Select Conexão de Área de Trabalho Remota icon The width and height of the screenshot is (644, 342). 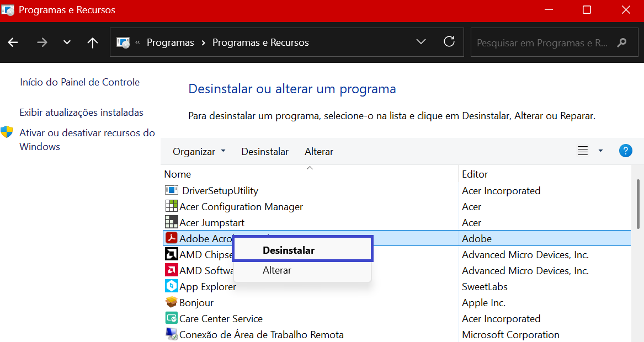point(171,334)
